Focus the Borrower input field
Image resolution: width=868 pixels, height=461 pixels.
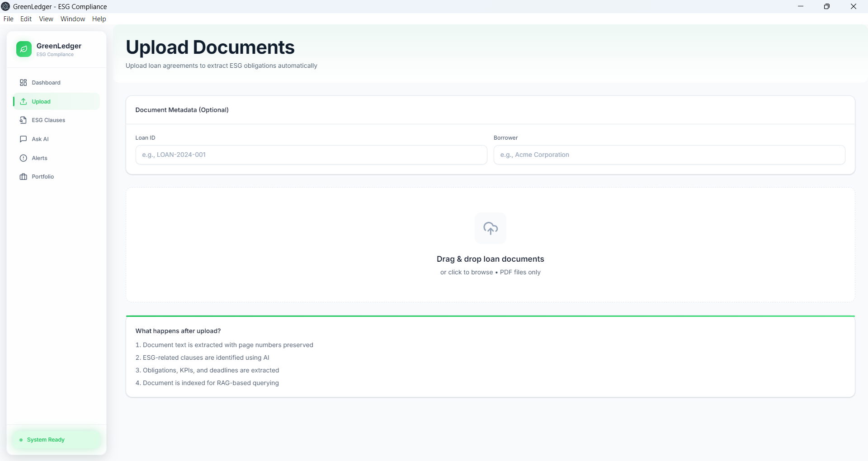(669, 155)
